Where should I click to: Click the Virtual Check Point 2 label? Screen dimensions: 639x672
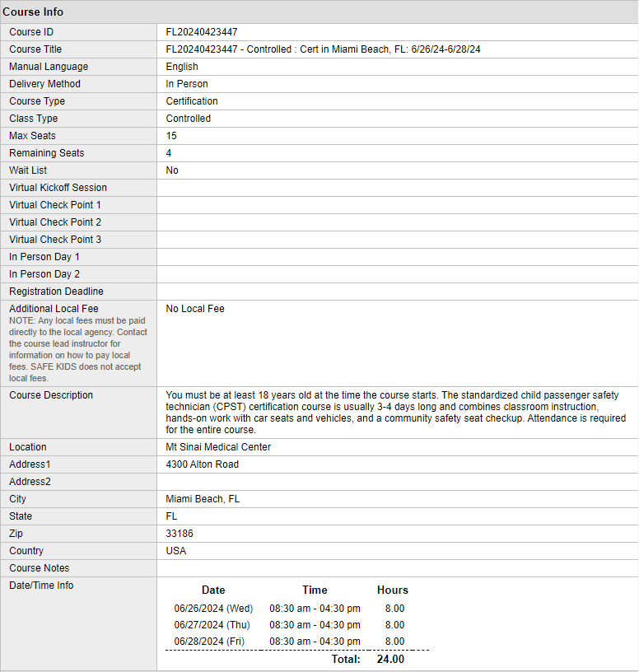click(x=55, y=222)
